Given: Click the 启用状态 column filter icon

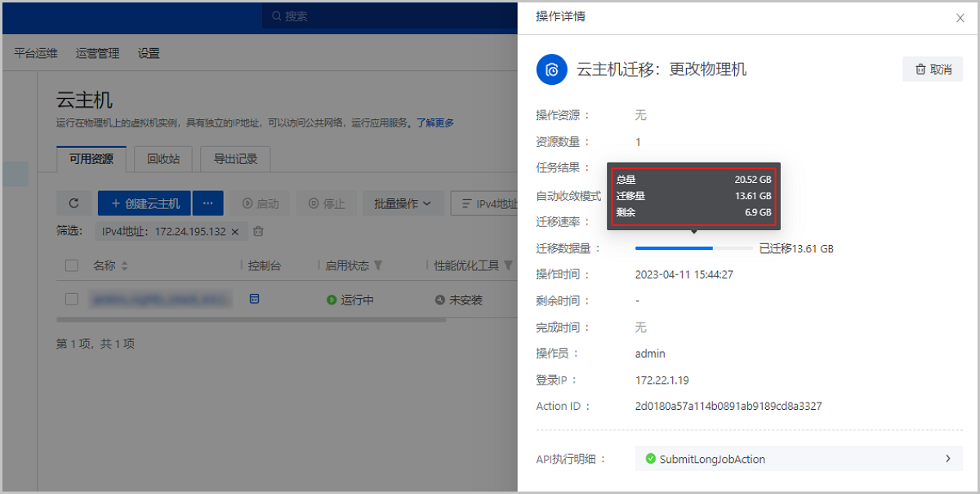Looking at the screenshot, I should [378, 266].
